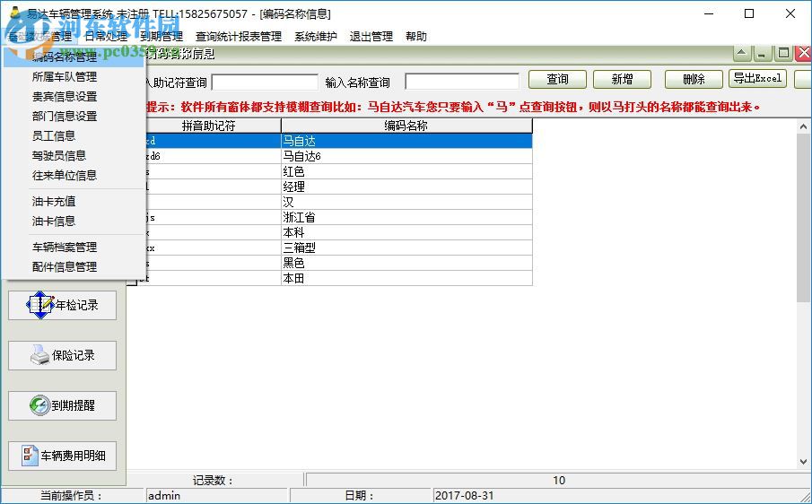
Task: Click the 输入名称查询 input field
Action: 462,82
